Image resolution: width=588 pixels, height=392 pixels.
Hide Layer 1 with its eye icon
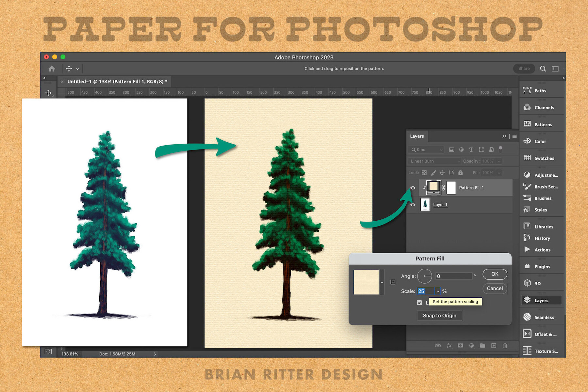(x=413, y=205)
